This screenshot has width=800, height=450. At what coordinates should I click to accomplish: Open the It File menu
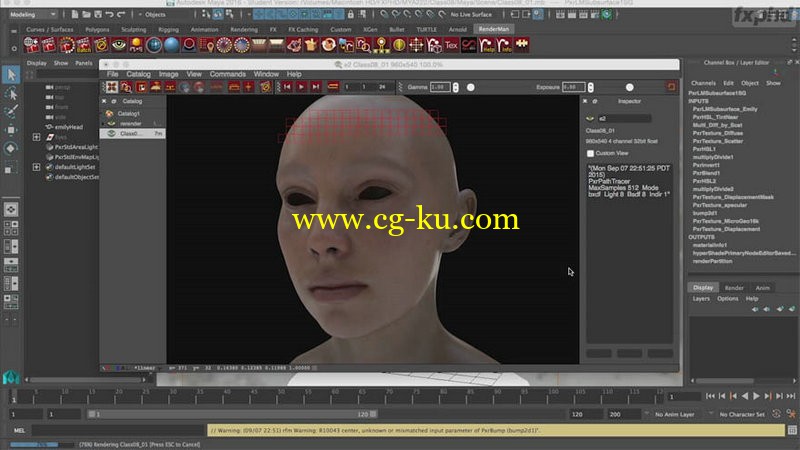(112, 74)
